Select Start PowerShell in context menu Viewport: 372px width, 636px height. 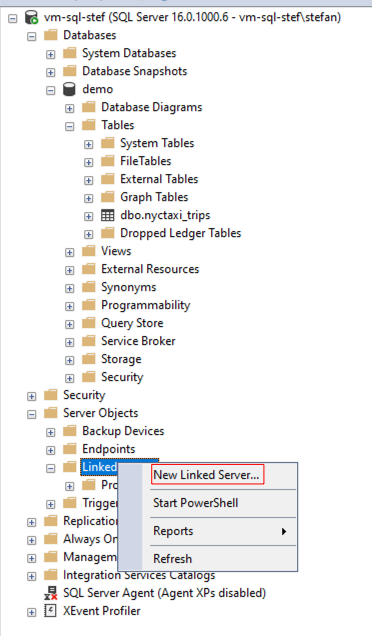pyautogui.click(x=196, y=503)
